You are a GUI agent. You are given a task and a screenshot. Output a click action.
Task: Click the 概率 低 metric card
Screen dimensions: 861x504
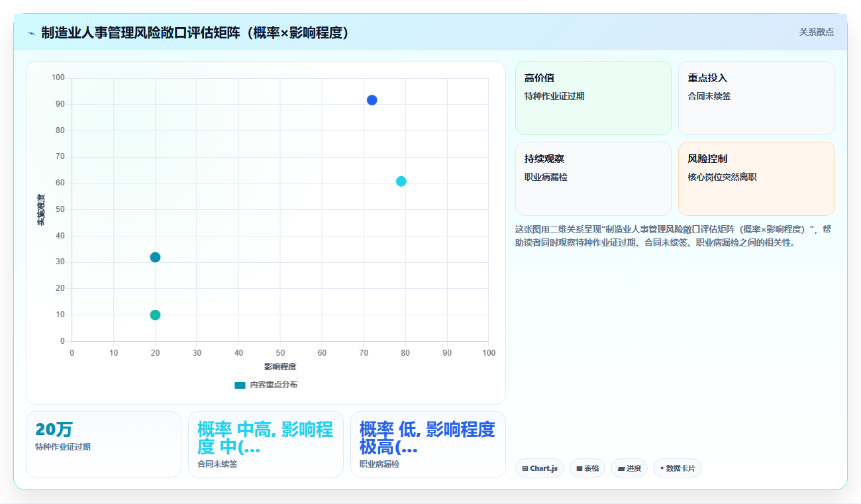[x=428, y=444]
